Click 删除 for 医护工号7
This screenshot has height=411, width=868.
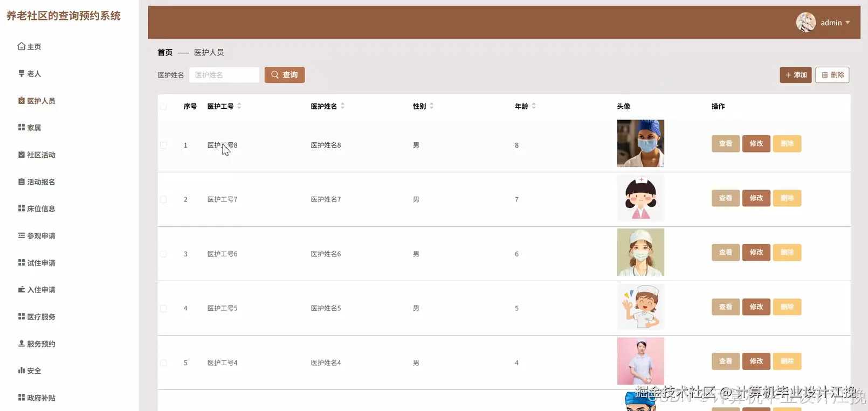pyautogui.click(x=787, y=198)
